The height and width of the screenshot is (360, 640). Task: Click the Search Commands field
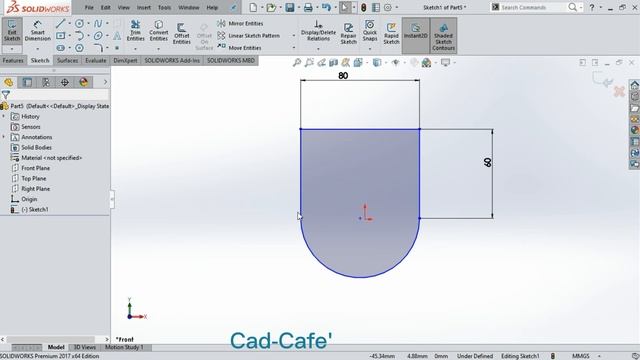(533, 7)
